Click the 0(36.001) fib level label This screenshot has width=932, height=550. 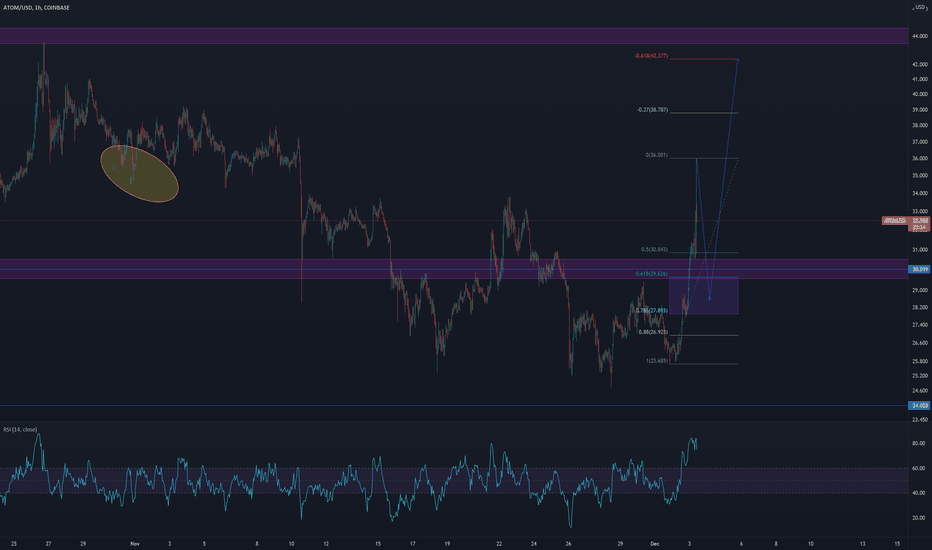click(656, 155)
